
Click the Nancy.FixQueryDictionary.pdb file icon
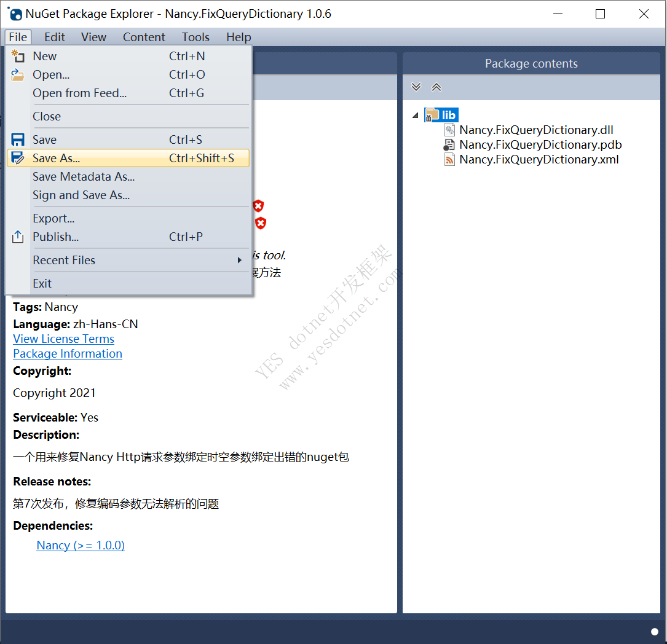tap(449, 145)
